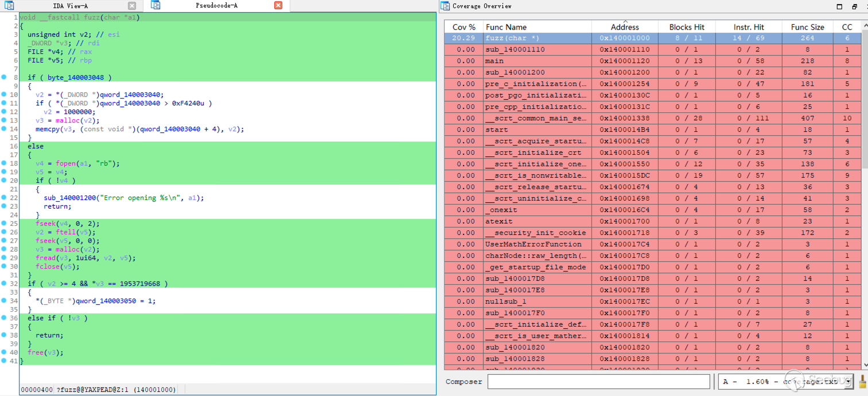This screenshot has width=868, height=396.
Task: Toggle breakpoint dot on line 8
Action: pos(4,77)
